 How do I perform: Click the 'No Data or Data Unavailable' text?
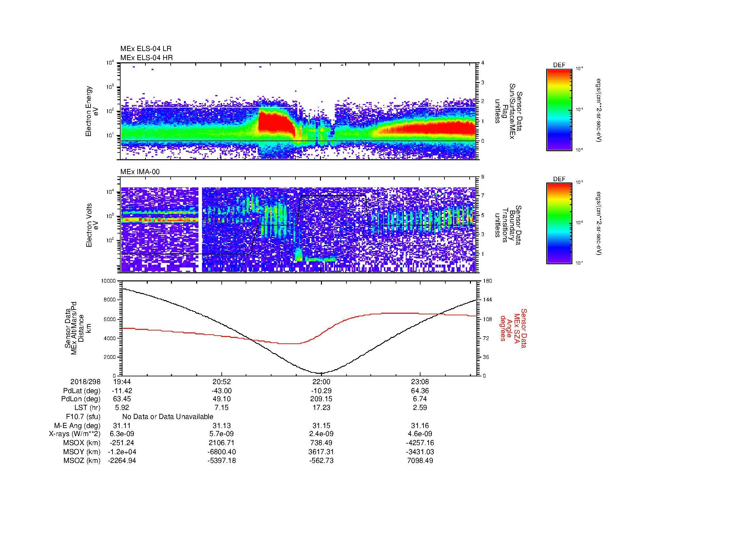pos(168,417)
